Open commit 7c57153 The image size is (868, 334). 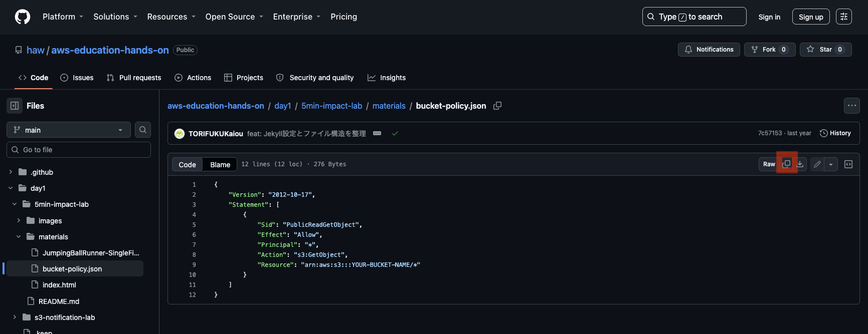770,133
